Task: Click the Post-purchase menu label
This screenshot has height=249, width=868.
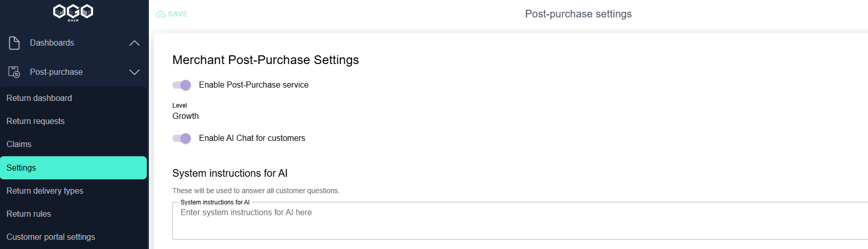Action: pos(56,72)
